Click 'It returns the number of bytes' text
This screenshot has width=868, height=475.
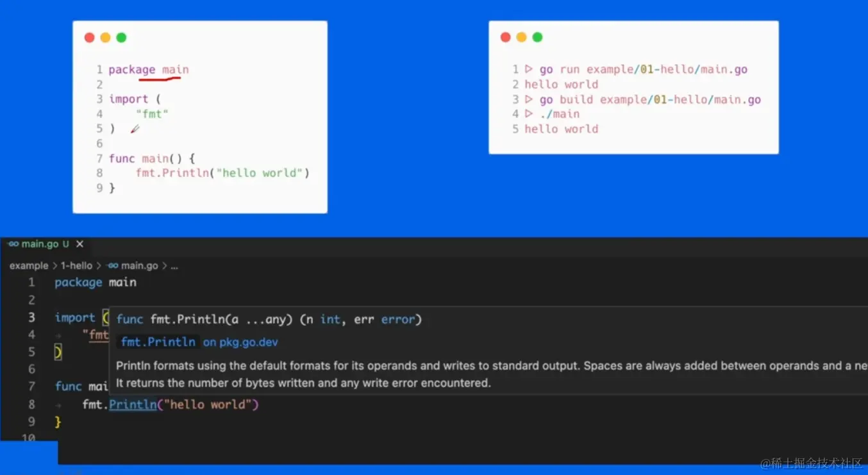303,383
